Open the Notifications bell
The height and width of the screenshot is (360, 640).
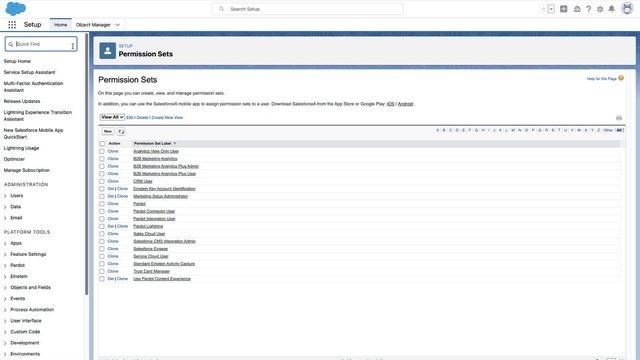611,9
